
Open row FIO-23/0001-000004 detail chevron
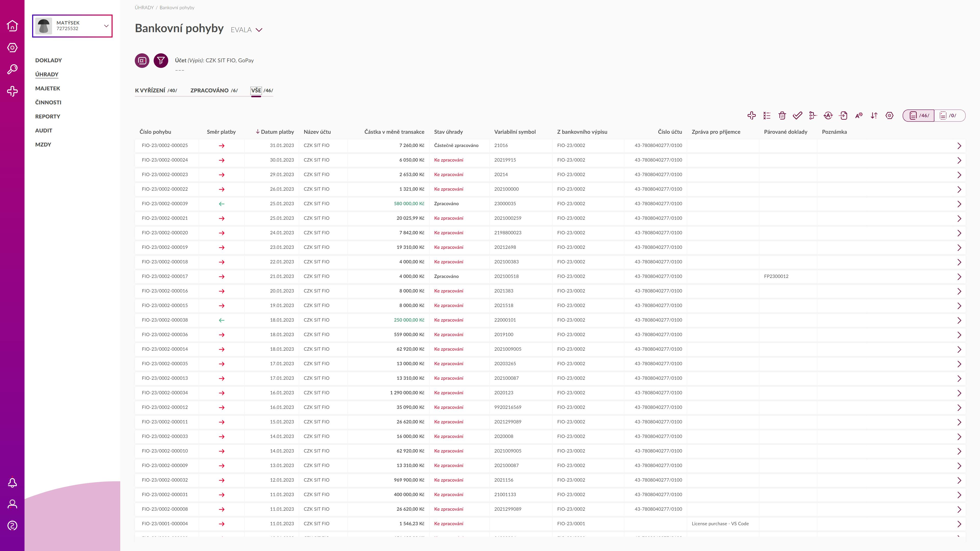959,524
